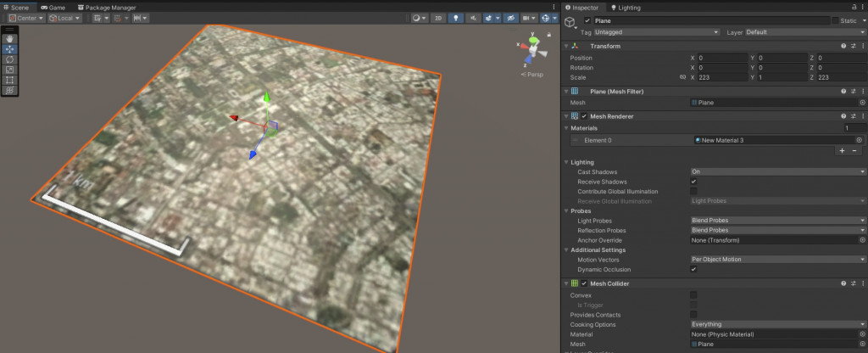
Task: Select the combined Transform tool
Action: (10, 90)
